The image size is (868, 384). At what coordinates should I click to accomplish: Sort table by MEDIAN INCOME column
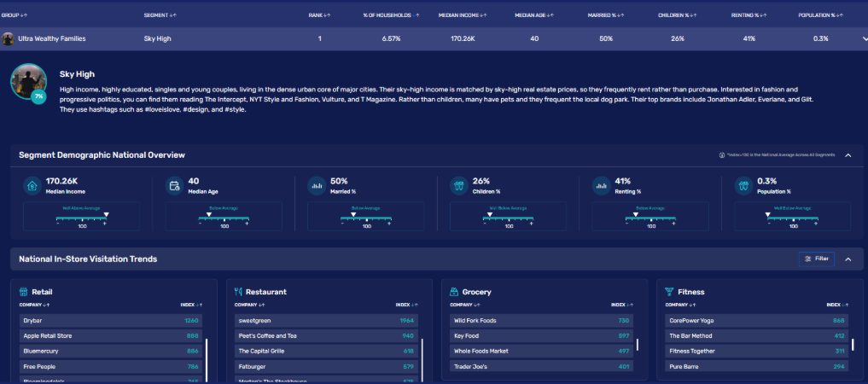coord(463,15)
